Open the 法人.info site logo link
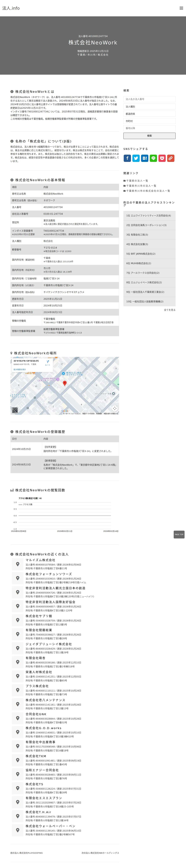The height and width of the screenshot is (868, 186). (x=11, y=8)
